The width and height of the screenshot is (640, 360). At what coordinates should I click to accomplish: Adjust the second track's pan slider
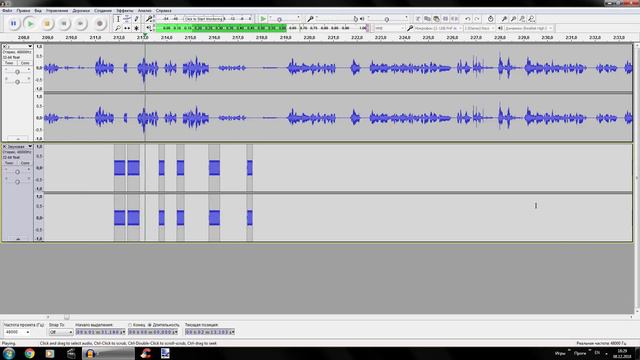click(17, 182)
